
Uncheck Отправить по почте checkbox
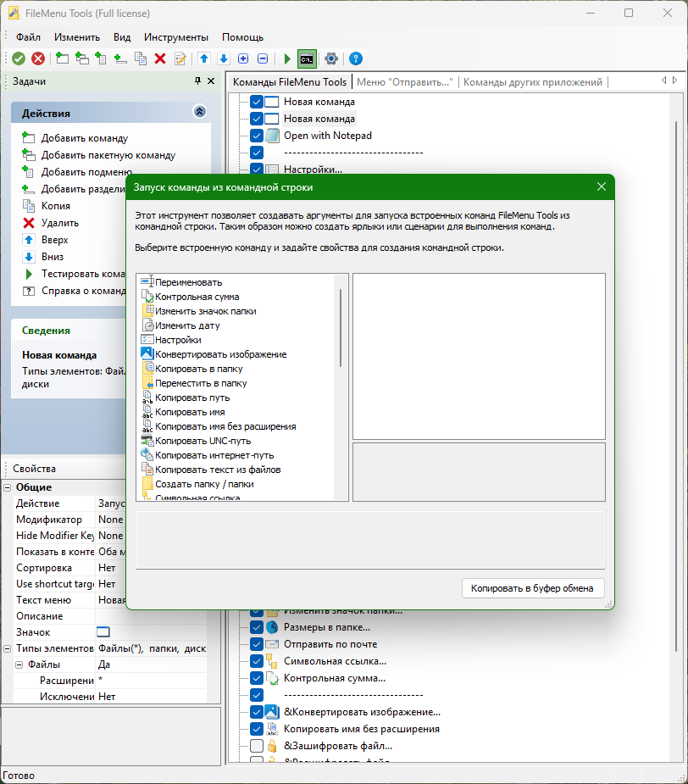coord(257,644)
